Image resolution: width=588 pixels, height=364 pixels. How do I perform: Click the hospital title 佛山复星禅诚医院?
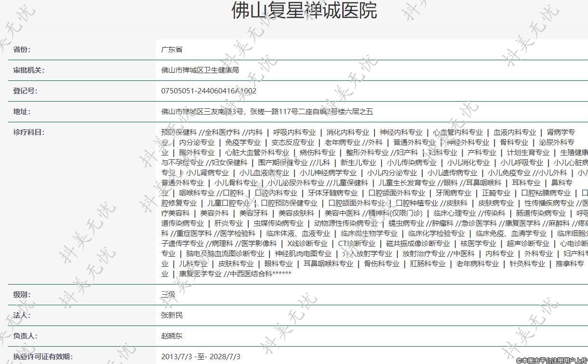point(304,11)
